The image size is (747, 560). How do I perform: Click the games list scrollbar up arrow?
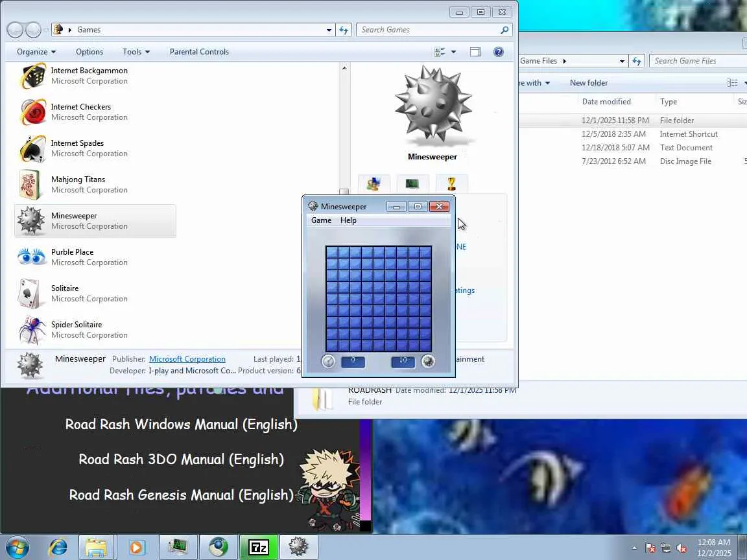(344, 69)
